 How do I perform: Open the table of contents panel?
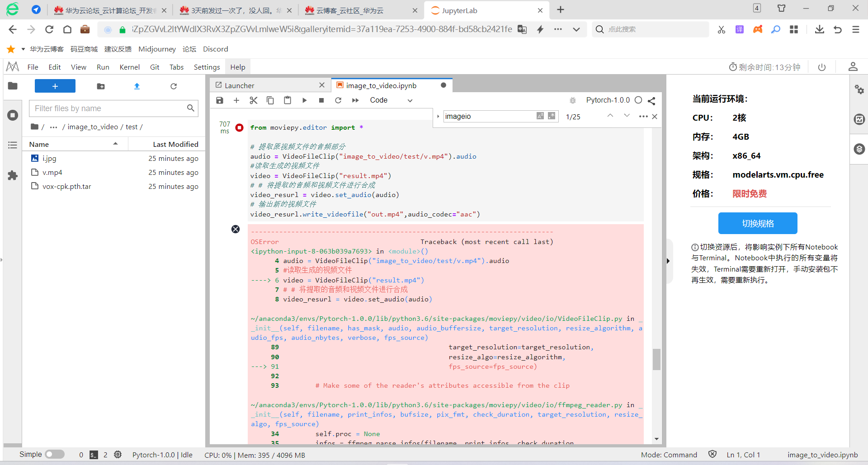pos(13,145)
